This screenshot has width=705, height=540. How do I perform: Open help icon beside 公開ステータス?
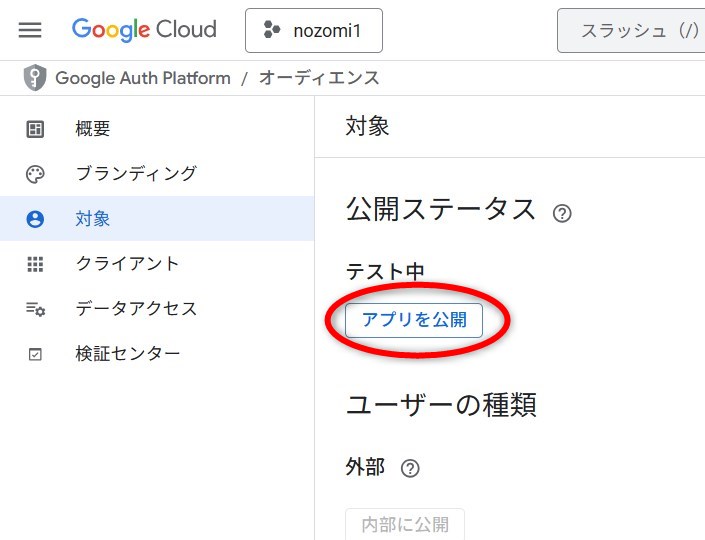point(562,213)
